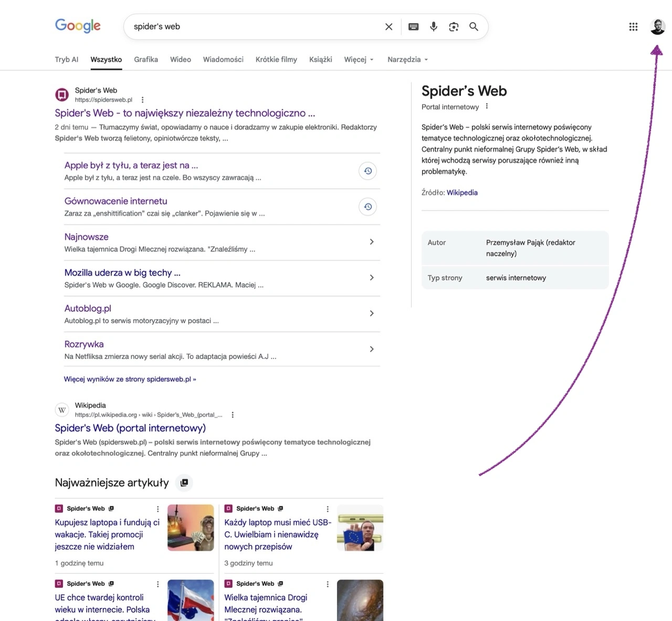Switch to the Grafika tab
672x621 pixels.
145,59
